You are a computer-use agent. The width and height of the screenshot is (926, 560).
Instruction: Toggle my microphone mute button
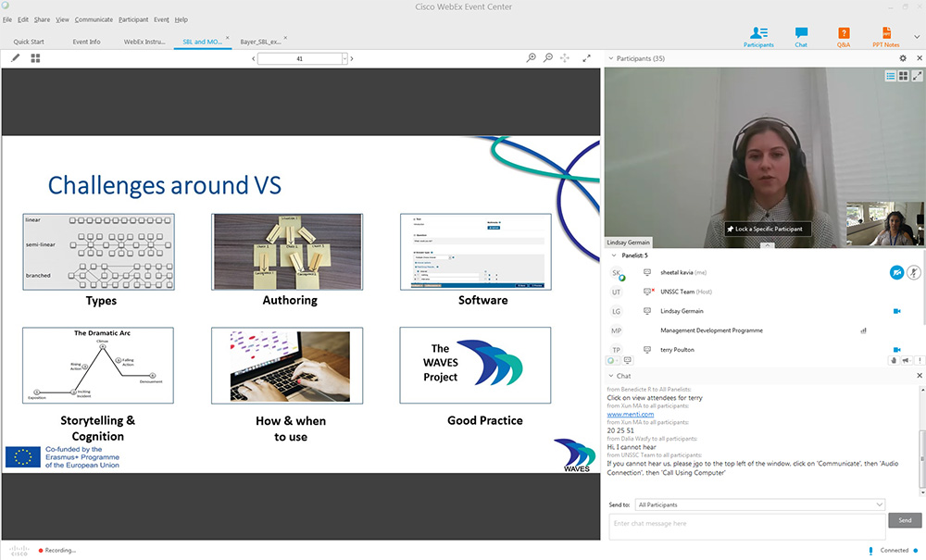(x=914, y=272)
